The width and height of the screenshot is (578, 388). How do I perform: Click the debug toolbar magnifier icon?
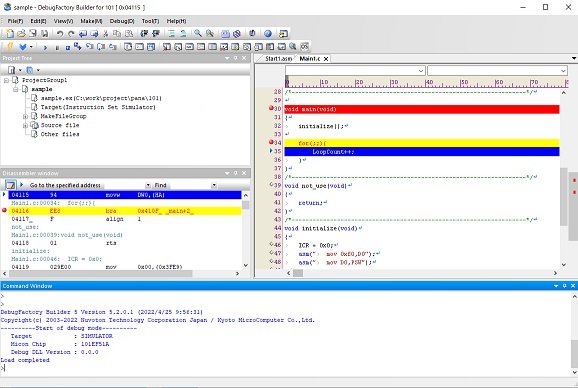coord(293,46)
